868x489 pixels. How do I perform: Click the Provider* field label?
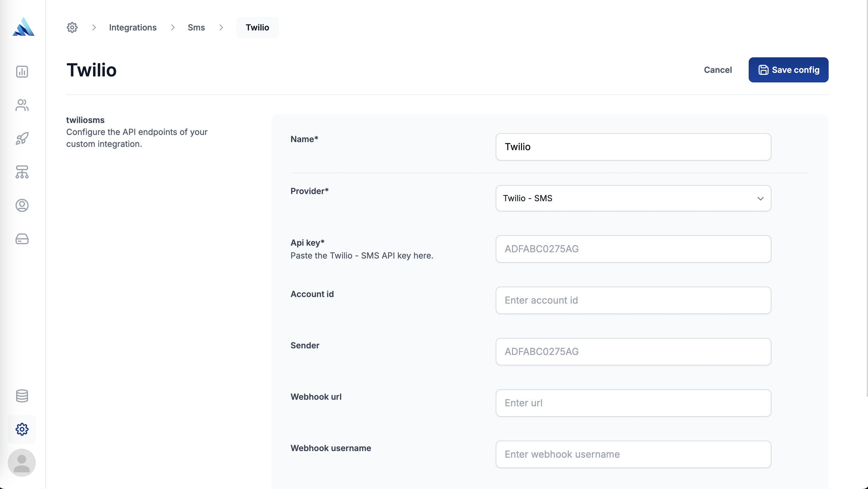[x=309, y=191]
